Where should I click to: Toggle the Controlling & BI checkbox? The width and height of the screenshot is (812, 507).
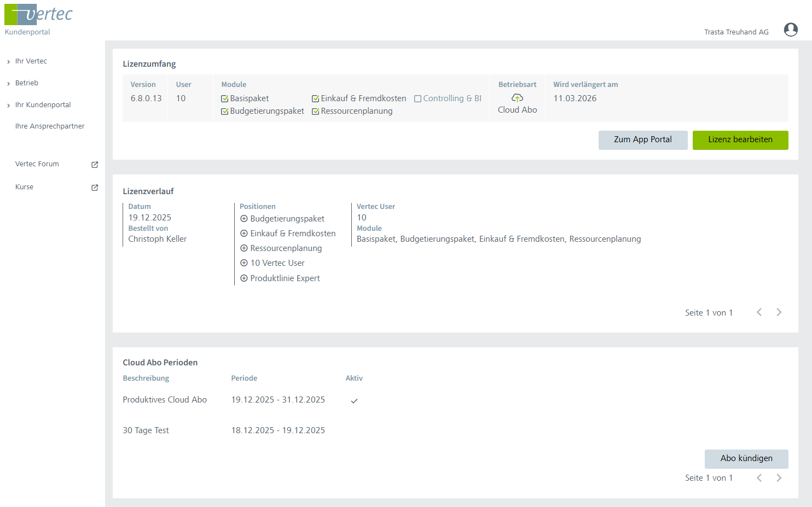(417, 99)
